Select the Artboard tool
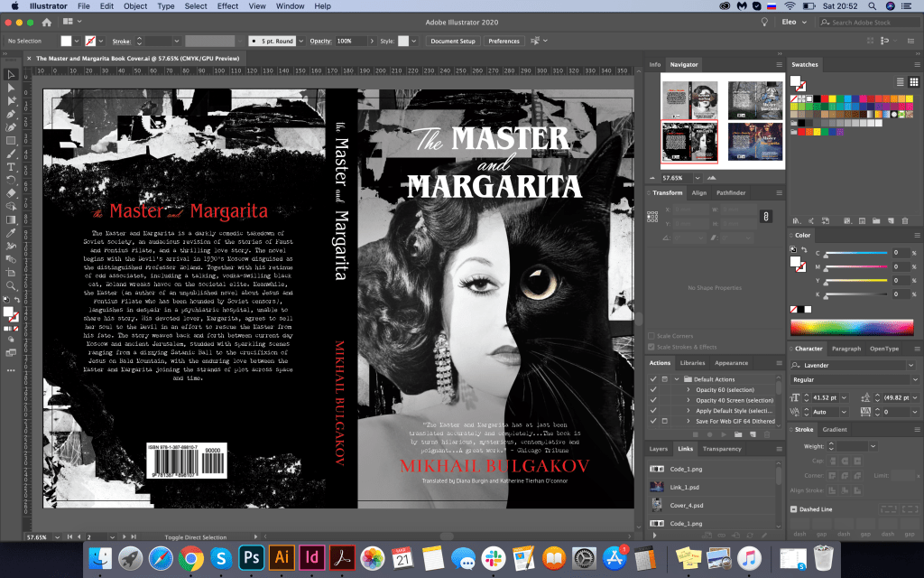The height and width of the screenshot is (578, 924). tap(11, 271)
